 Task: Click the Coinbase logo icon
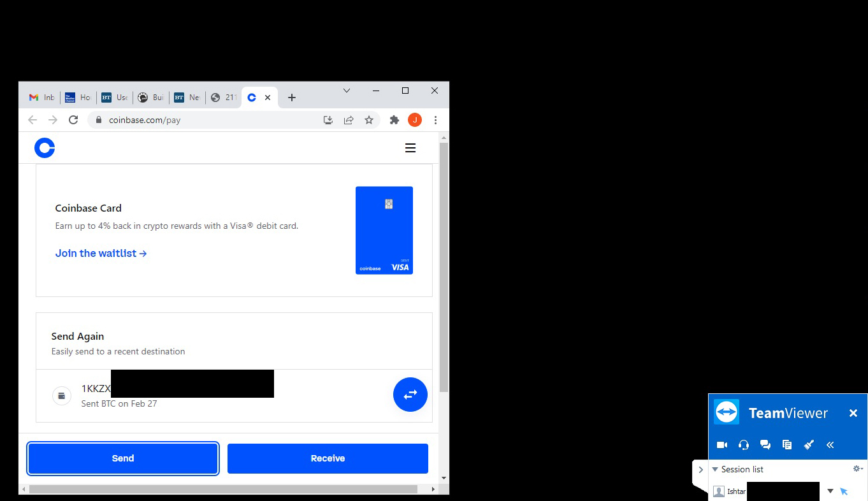click(x=45, y=148)
